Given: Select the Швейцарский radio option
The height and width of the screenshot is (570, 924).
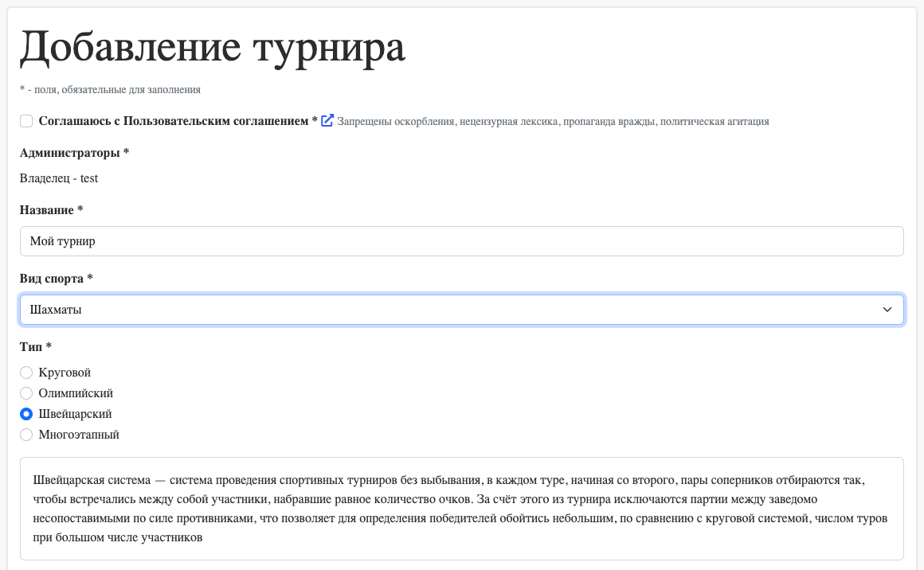Looking at the screenshot, I should 26,414.
